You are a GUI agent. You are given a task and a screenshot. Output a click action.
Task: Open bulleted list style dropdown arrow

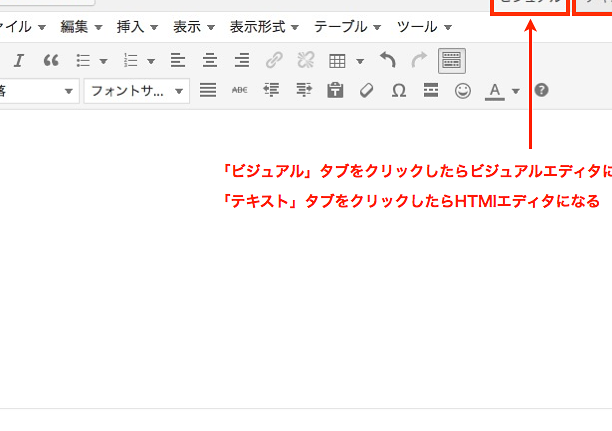click(x=103, y=61)
